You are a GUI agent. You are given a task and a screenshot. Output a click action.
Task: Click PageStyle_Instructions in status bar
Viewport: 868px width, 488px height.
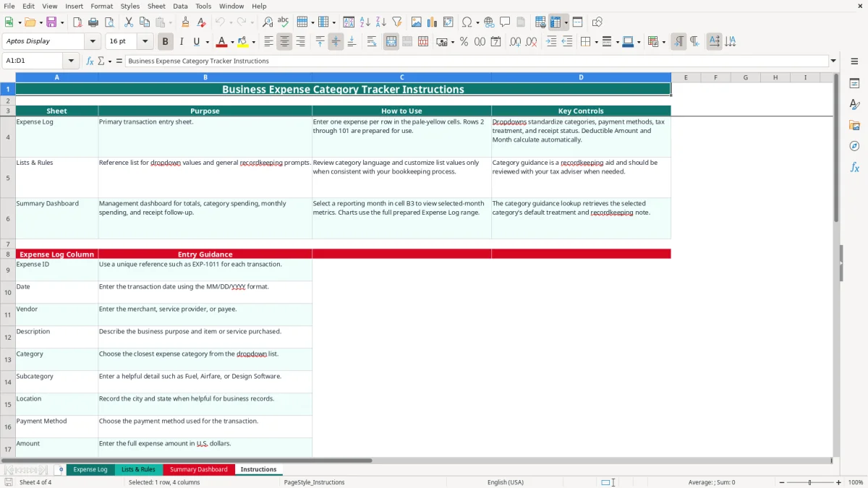coord(315,482)
